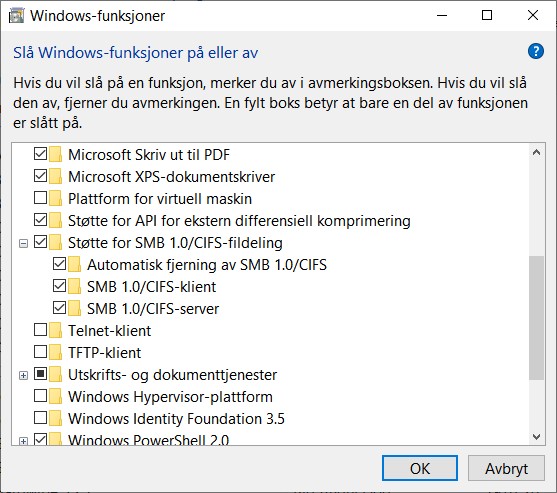Enable the Telnet-klient checkbox
This screenshot has height=493, width=557.
point(40,330)
